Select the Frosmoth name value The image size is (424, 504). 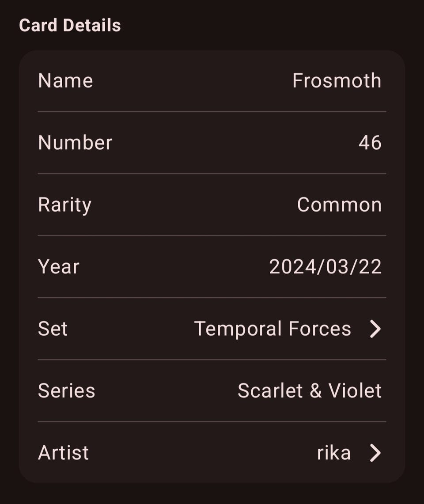coord(337,81)
